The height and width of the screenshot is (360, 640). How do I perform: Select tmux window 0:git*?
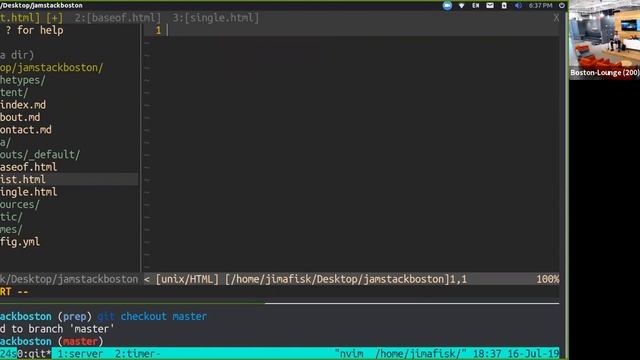pos(34,353)
